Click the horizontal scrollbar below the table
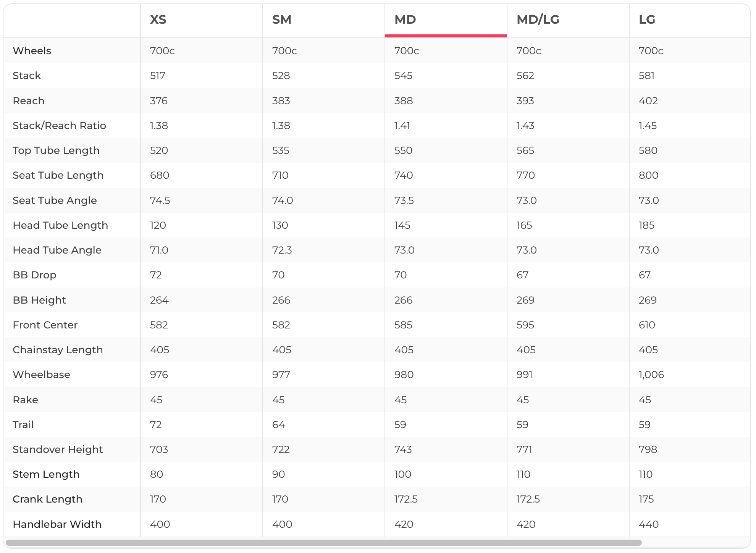Image resolution: width=756 pixels, height=553 pixels. 323,543
